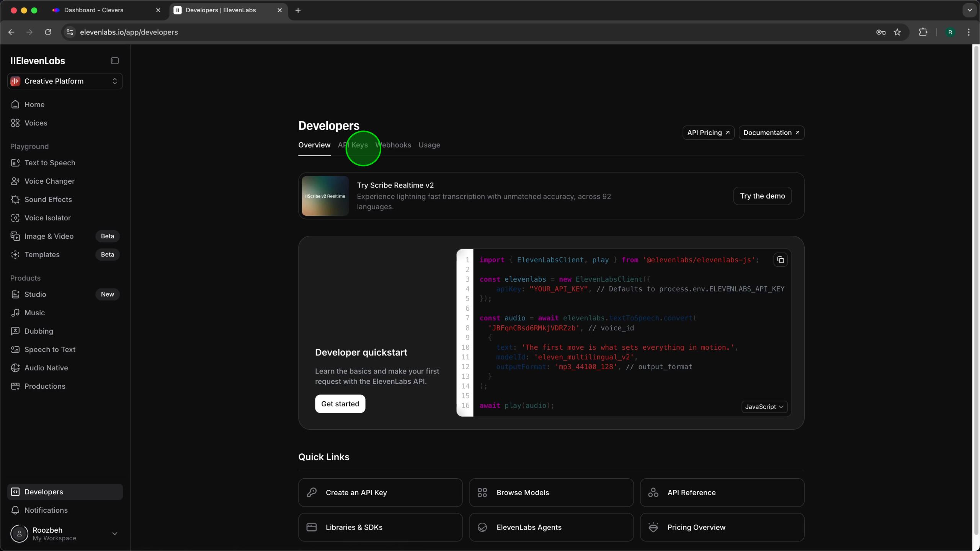Collapse the sidebar with panel icon
This screenshot has width=980, height=551.
pyautogui.click(x=114, y=61)
